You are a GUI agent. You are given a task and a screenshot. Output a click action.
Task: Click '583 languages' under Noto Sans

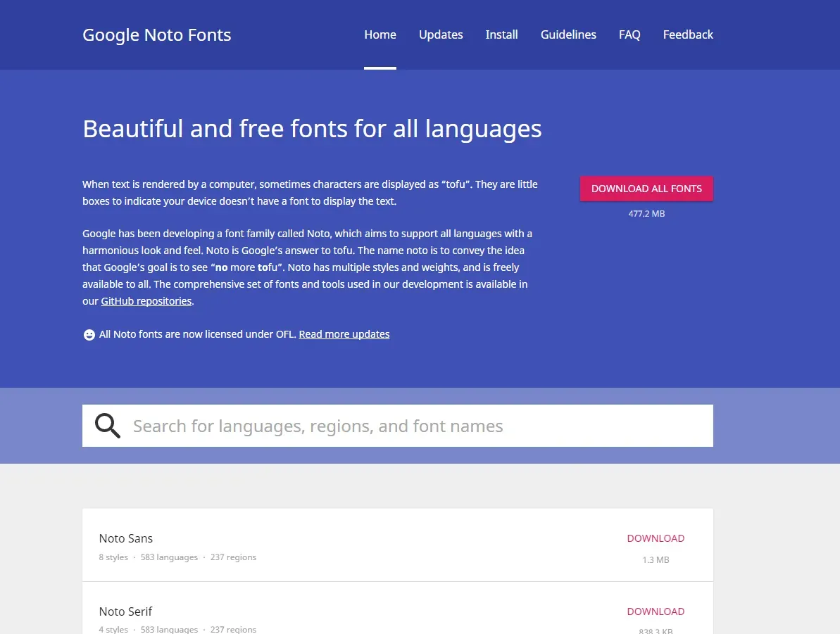(169, 557)
